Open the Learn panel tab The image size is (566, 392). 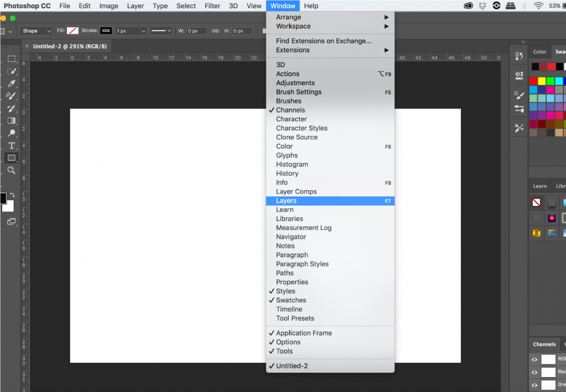pyautogui.click(x=539, y=186)
